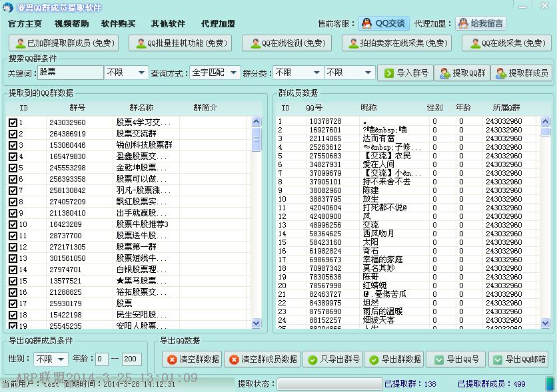The image size is (557, 392).
Task: Click group name 民生安阳股...
Action: pyautogui.click(x=141, y=315)
